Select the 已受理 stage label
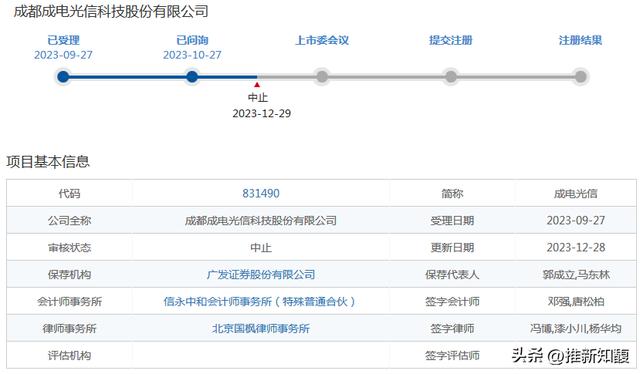This screenshot has width=640, height=374. click(63, 40)
